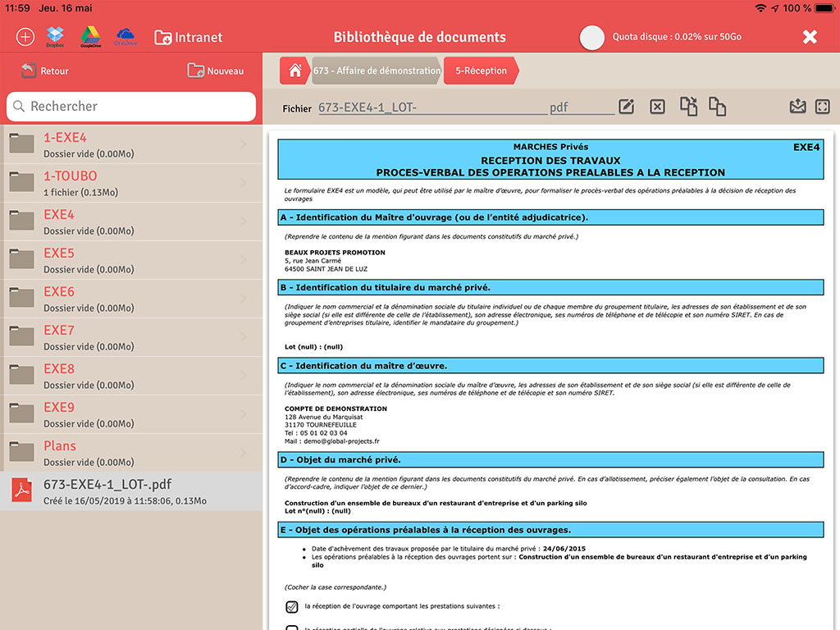Click the round plus add icon
The width and height of the screenshot is (840, 630).
pyautogui.click(x=25, y=37)
